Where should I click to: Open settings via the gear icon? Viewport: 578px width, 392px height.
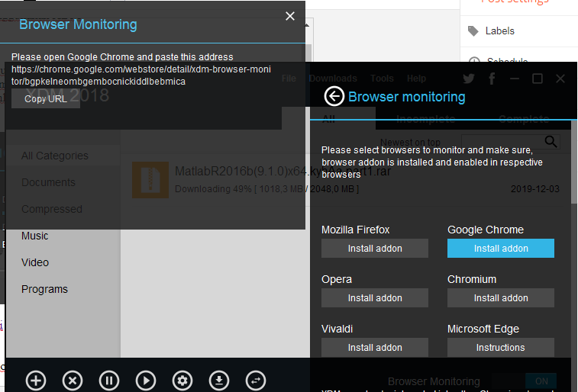coord(182,381)
